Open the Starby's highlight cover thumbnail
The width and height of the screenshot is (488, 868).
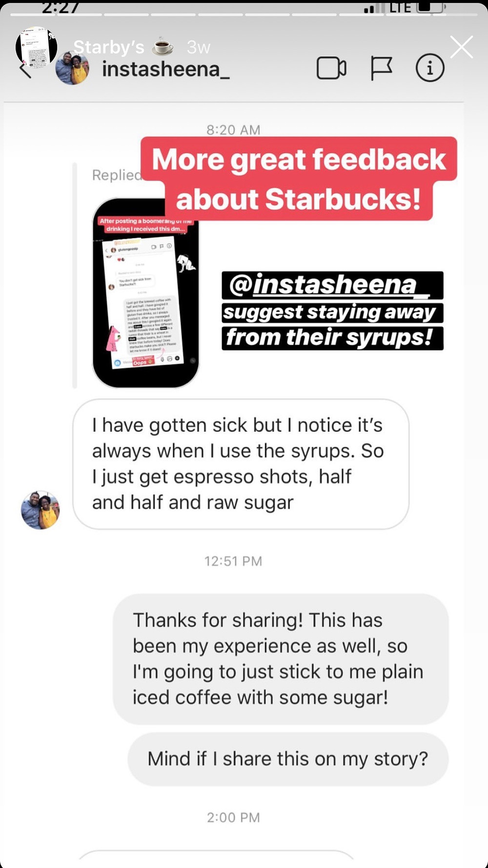[37, 48]
